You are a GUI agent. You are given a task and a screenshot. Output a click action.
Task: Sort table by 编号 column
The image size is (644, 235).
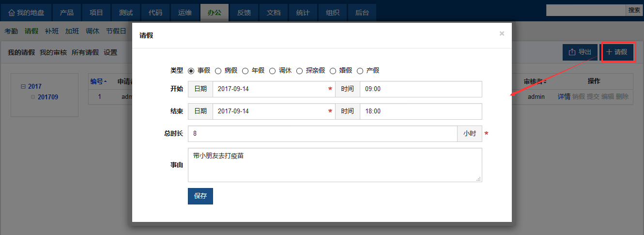point(98,81)
